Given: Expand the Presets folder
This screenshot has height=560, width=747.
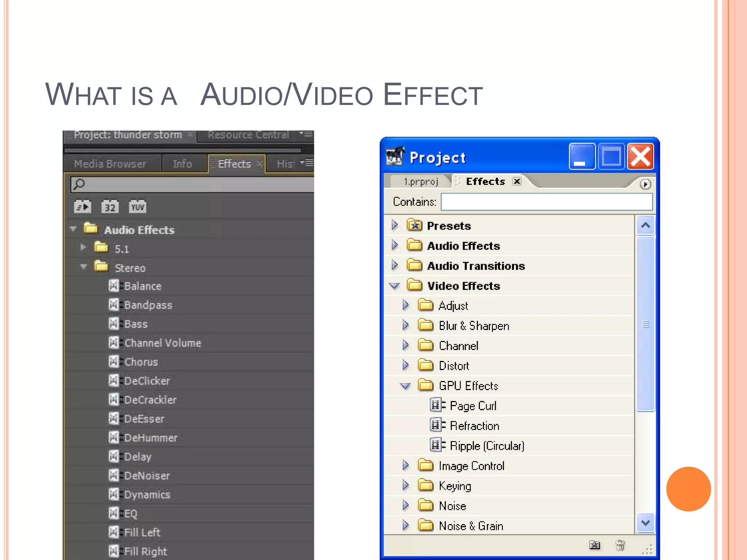Looking at the screenshot, I should (395, 225).
